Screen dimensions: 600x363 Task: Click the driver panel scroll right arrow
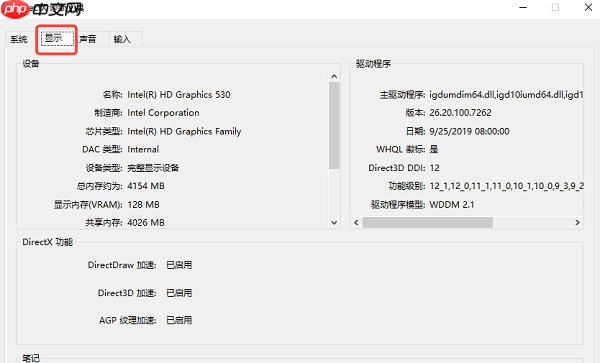[577, 223]
